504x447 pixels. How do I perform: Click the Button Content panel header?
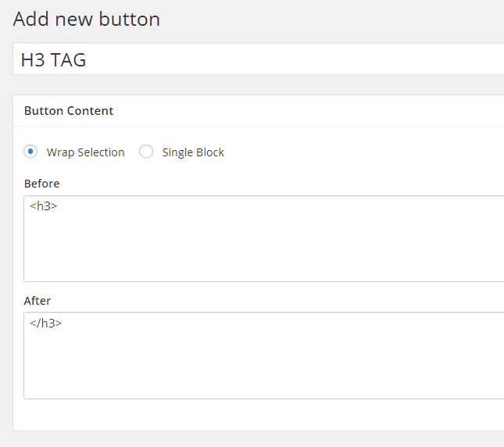point(69,111)
